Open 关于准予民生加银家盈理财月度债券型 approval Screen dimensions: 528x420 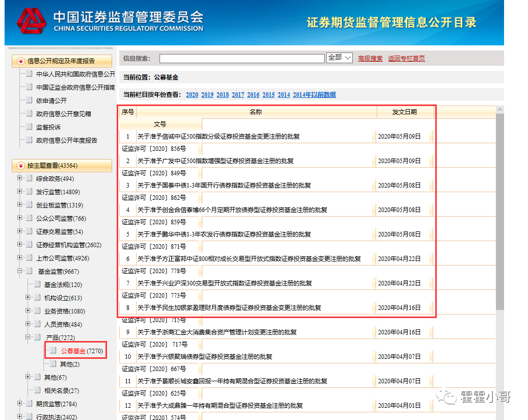pos(229,307)
